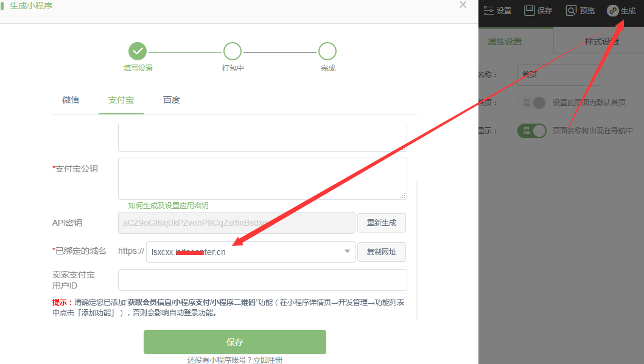Switch to the 百度 tab

pyautogui.click(x=172, y=100)
